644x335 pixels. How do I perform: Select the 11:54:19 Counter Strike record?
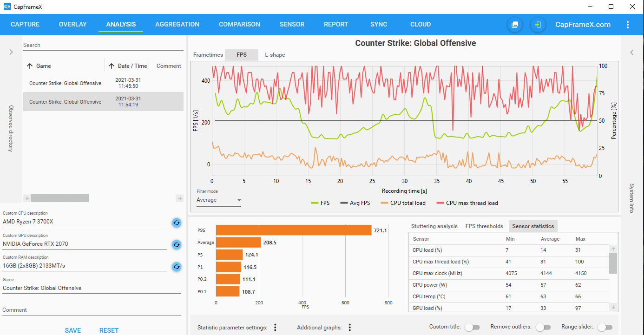click(103, 102)
